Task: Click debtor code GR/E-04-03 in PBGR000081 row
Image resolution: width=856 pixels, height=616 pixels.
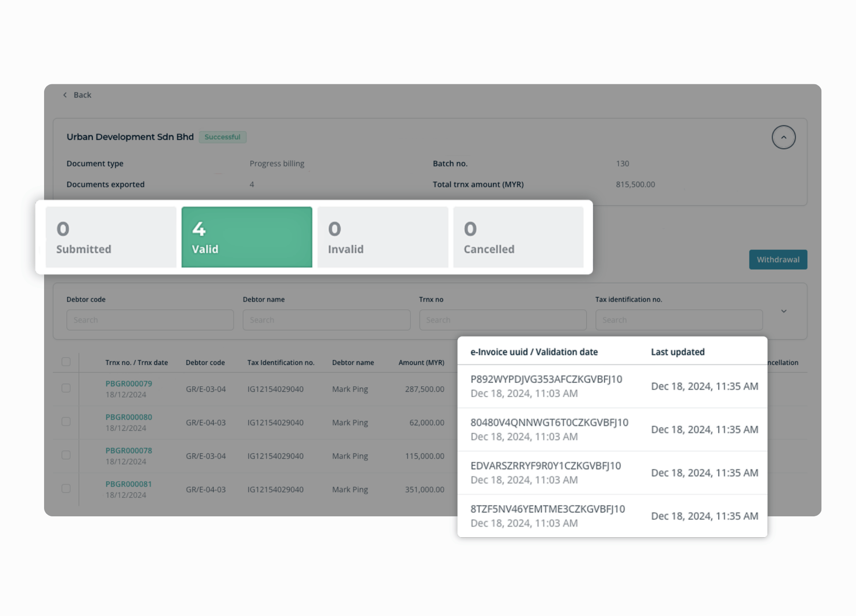Action: click(206, 489)
